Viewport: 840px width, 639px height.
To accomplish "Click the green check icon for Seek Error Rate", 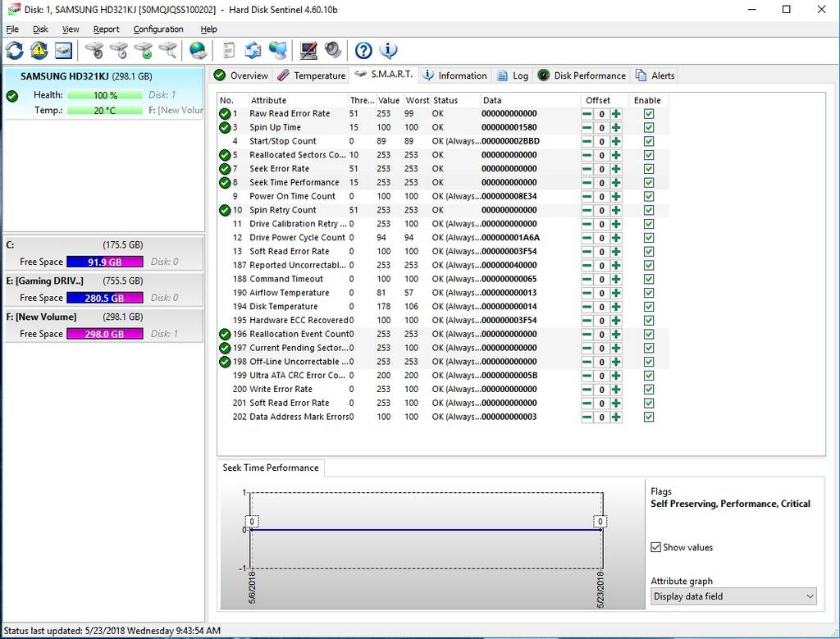I will click(x=225, y=169).
